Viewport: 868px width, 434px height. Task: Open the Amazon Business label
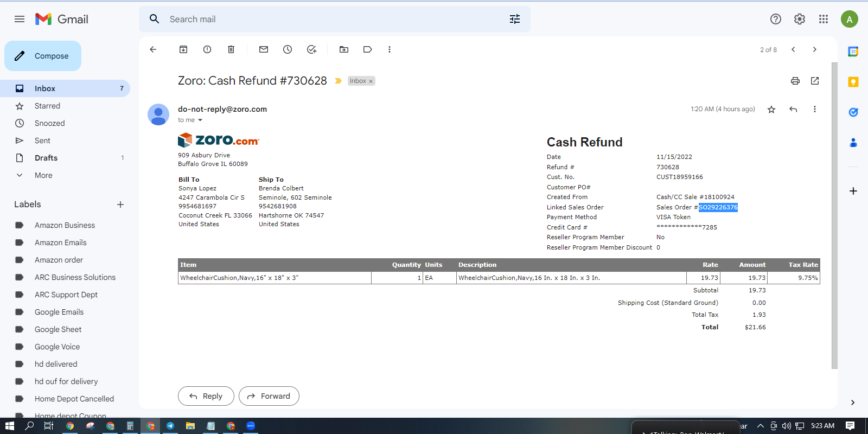(x=65, y=225)
